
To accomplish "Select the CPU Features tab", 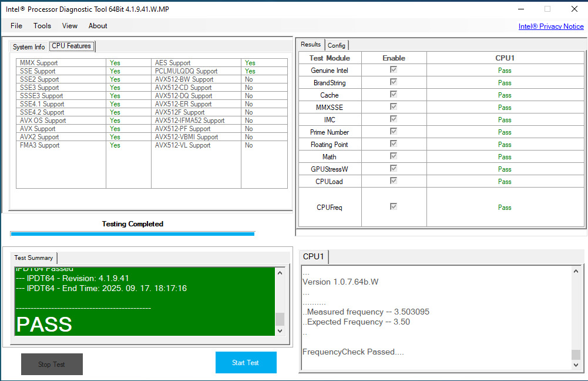I will point(71,46).
